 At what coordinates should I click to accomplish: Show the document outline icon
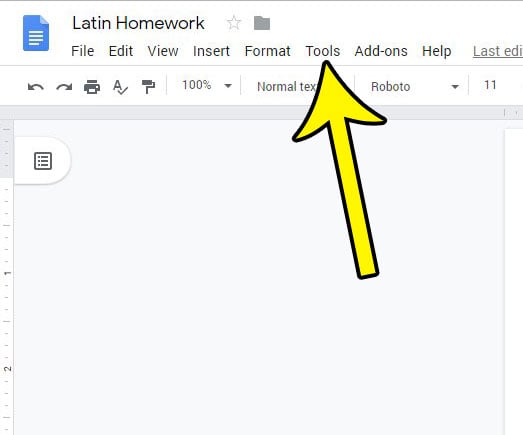coord(43,161)
